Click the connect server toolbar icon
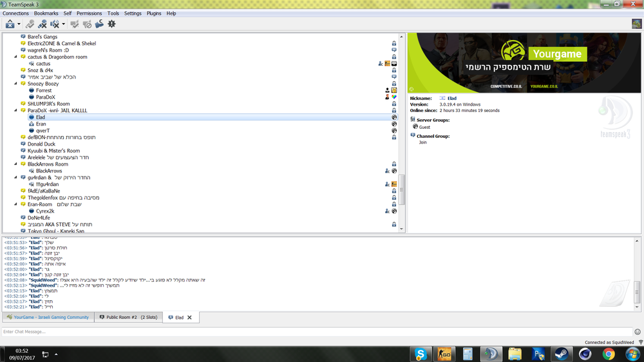 pos(10,24)
